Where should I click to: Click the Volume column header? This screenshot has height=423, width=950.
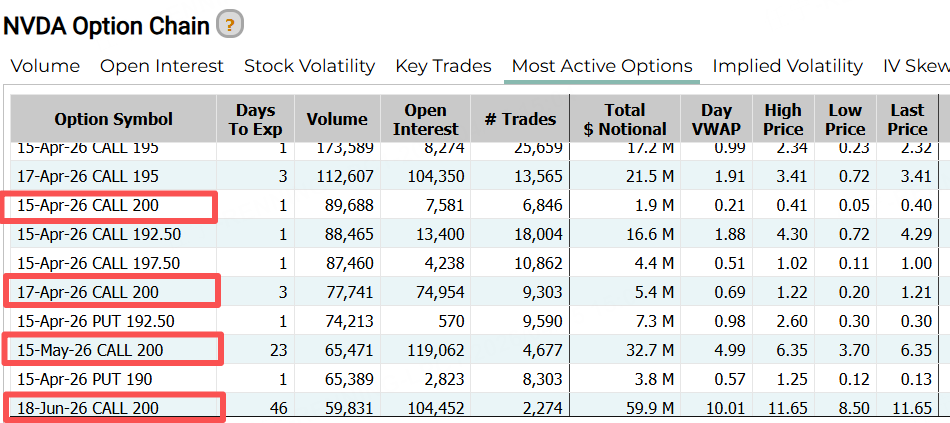(x=337, y=119)
